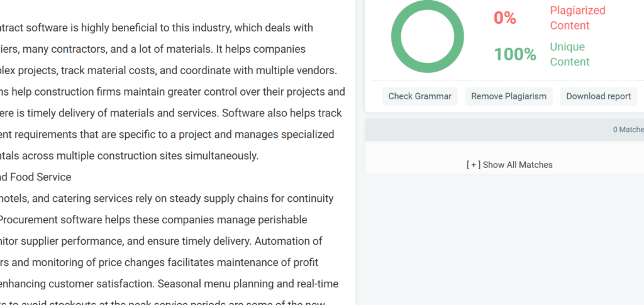Click the Plagiarized Content label

577,18
